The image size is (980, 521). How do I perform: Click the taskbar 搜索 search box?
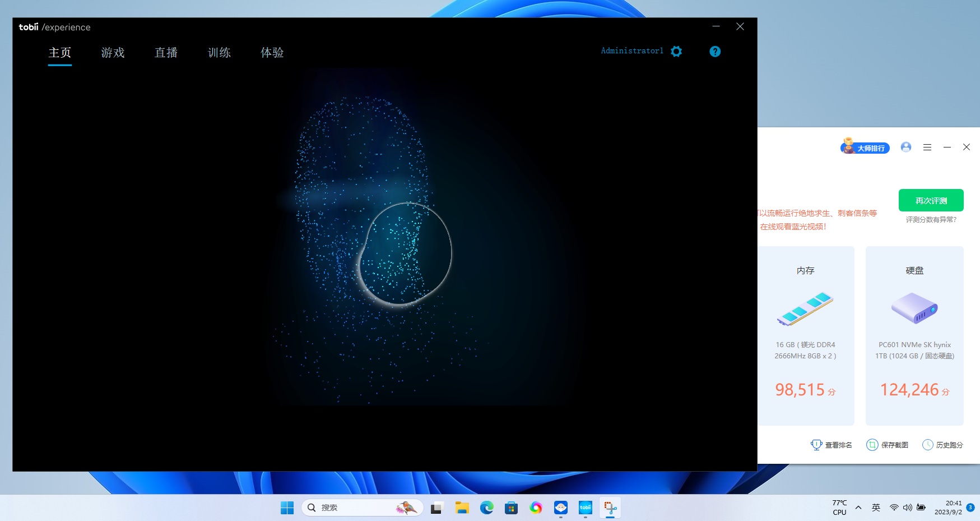362,508
